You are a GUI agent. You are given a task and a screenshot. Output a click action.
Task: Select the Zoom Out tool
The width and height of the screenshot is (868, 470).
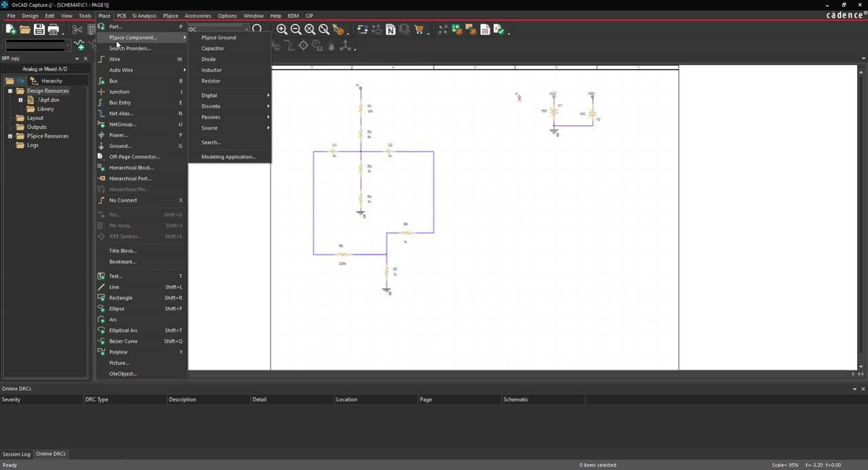pyautogui.click(x=295, y=29)
